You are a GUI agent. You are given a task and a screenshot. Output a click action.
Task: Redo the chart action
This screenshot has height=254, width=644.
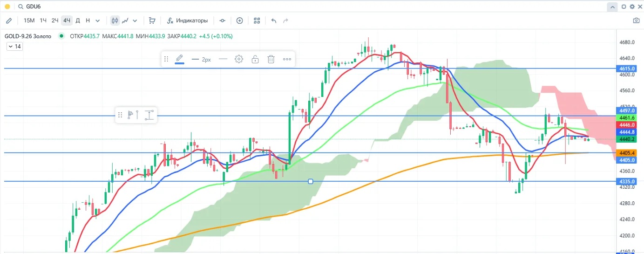pos(286,21)
